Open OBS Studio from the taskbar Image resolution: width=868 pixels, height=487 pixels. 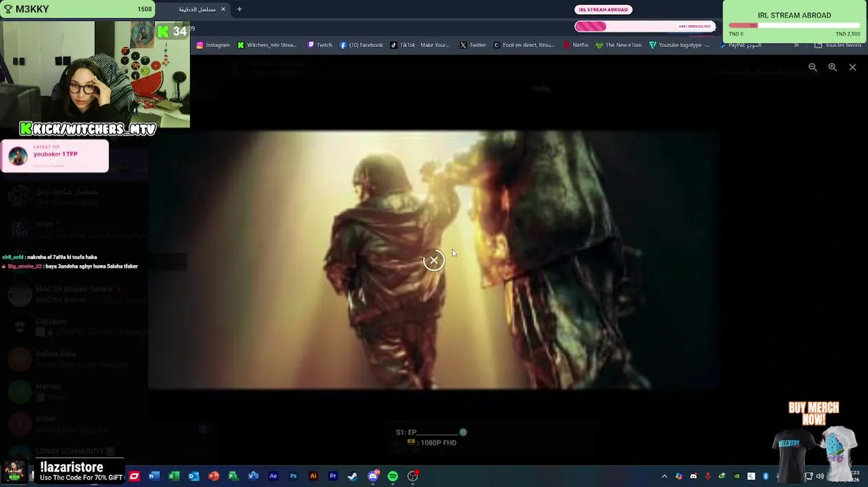click(x=413, y=476)
